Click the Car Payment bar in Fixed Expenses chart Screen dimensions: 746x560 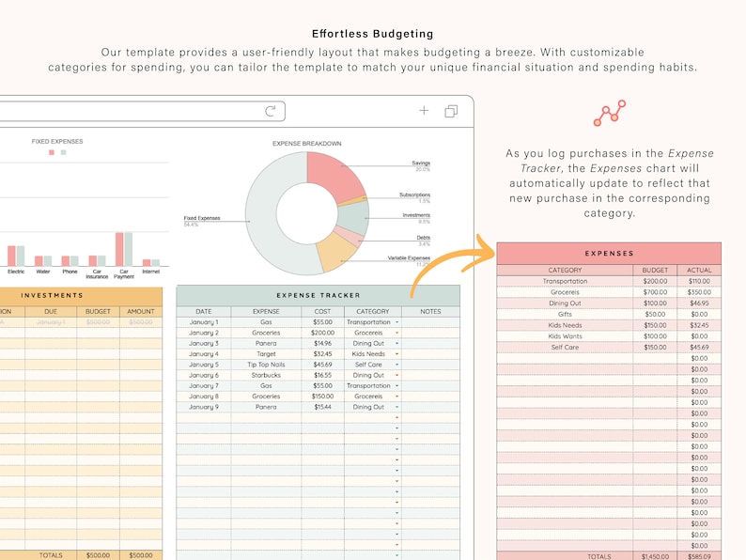[x=119, y=249]
